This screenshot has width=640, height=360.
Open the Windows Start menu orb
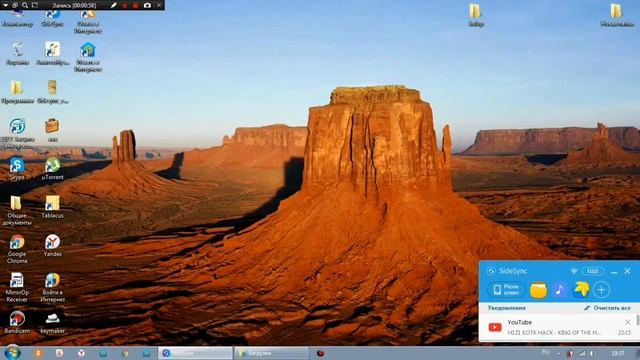12,353
